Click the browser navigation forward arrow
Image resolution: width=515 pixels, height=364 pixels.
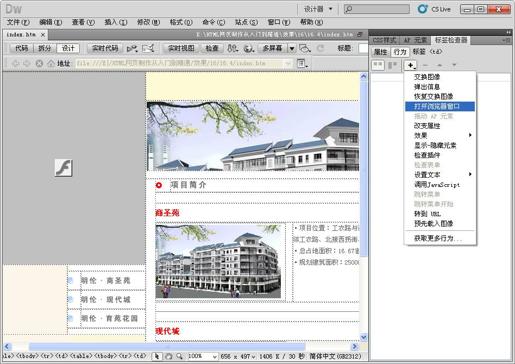27,63
